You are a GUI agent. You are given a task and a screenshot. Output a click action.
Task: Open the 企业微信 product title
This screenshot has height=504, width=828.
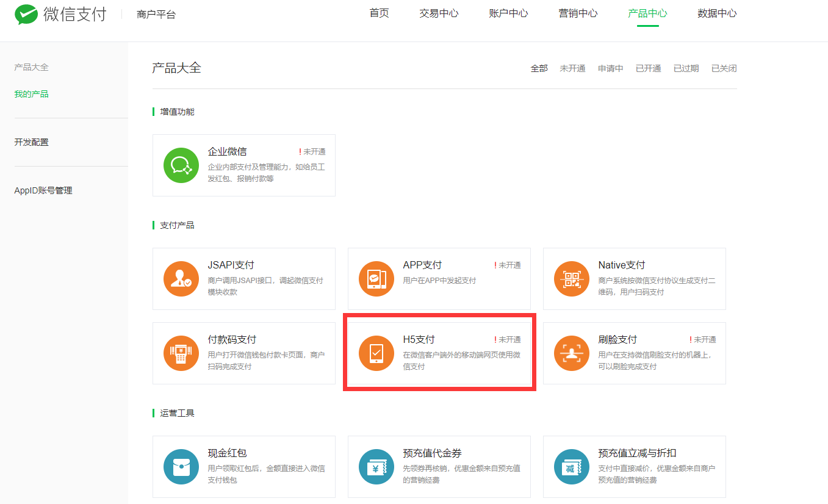[x=228, y=151]
